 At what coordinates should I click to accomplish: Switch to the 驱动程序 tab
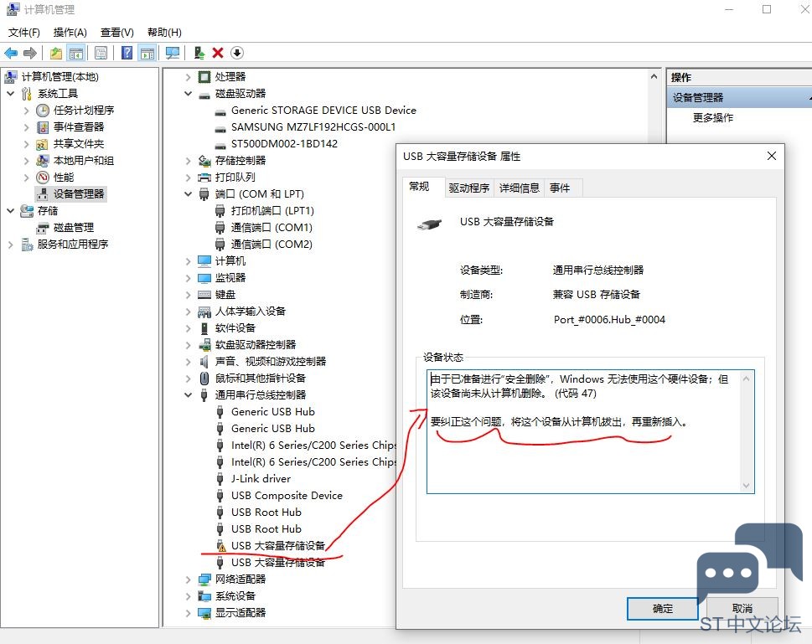[x=469, y=188]
